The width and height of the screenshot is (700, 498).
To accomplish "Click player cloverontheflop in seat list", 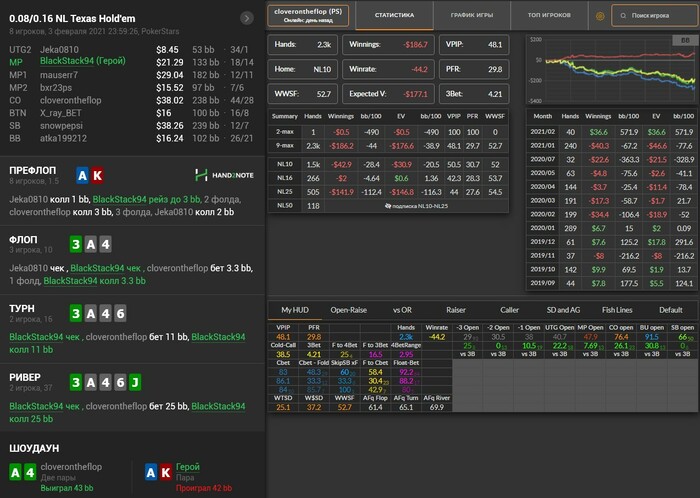I will pyautogui.click(x=71, y=100).
